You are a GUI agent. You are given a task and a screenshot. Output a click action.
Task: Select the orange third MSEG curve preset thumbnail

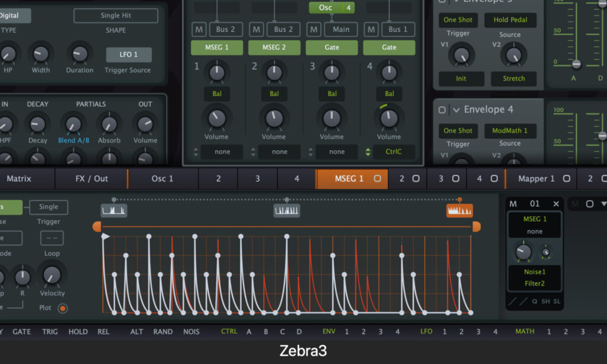point(459,210)
